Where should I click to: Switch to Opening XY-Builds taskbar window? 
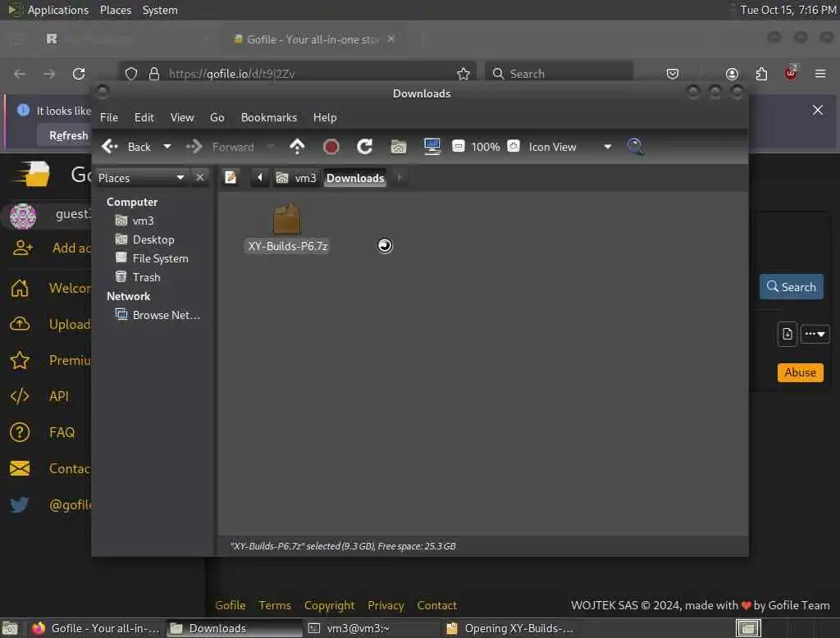pos(510,628)
